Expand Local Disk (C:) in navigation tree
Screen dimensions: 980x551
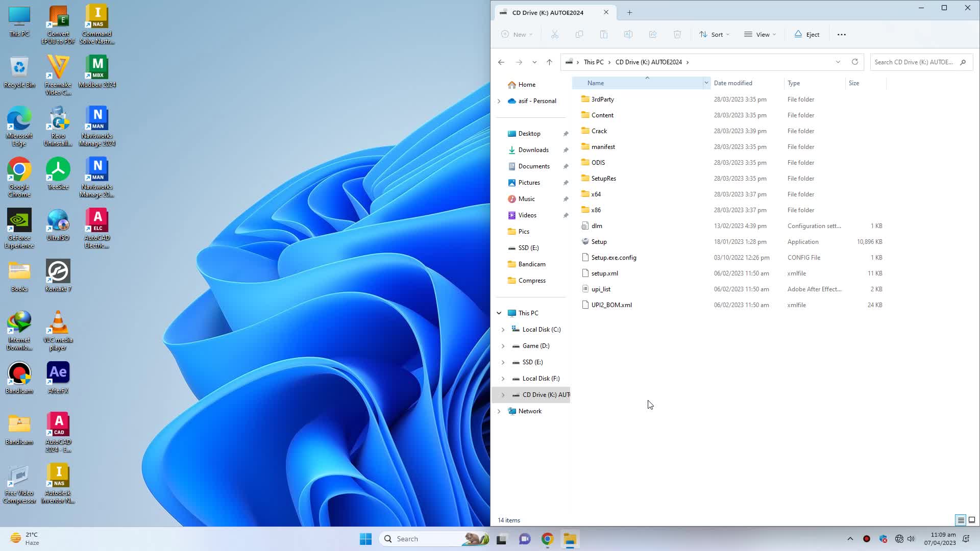point(503,330)
